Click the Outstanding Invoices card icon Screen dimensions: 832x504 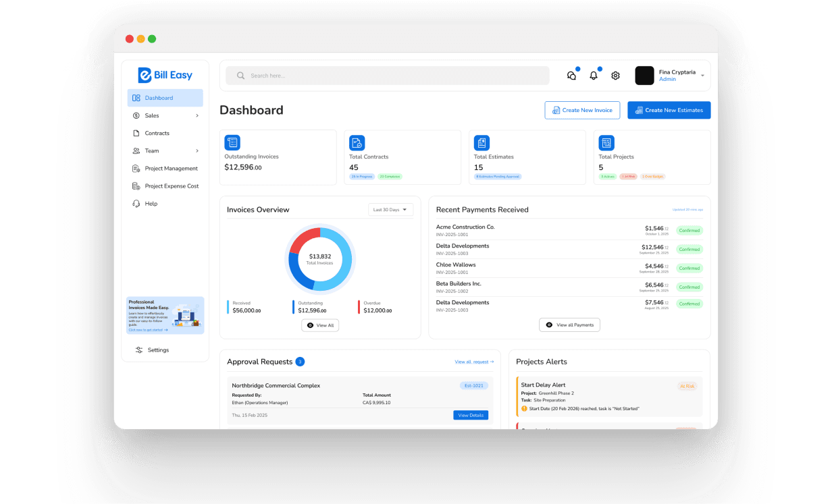pyautogui.click(x=232, y=142)
